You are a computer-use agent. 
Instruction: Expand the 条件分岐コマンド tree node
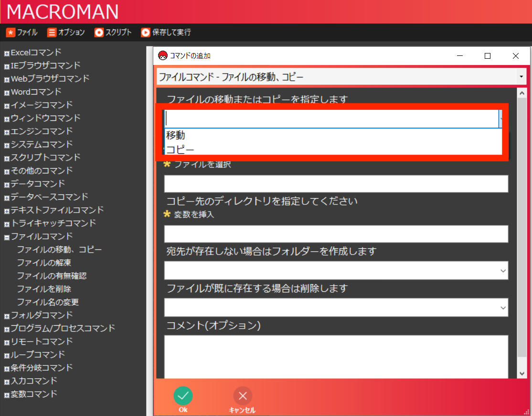point(6,369)
